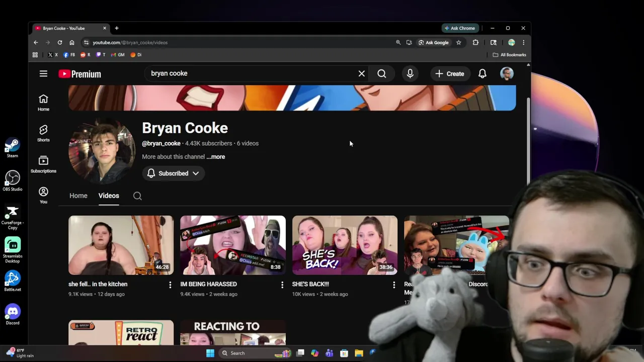Viewport: 644px width, 362px height.
Task: Click the Create button
Action: (450, 74)
